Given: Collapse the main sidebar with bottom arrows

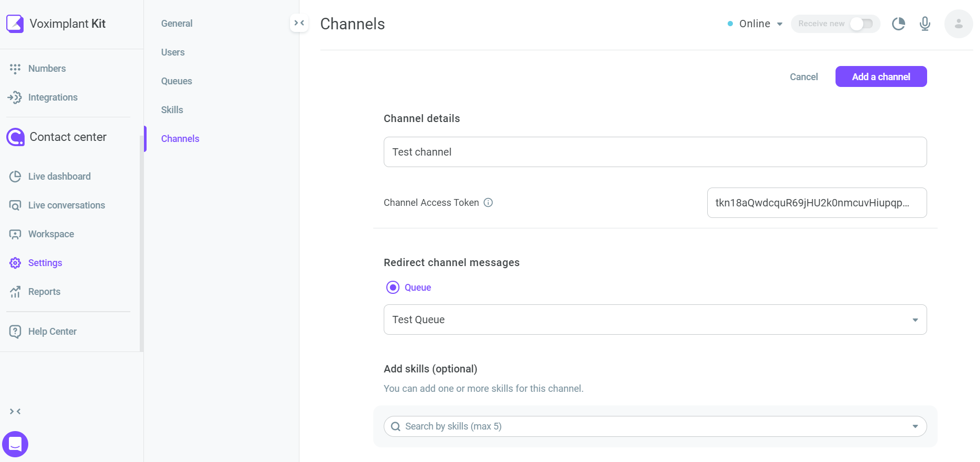Looking at the screenshot, I should (x=15, y=412).
